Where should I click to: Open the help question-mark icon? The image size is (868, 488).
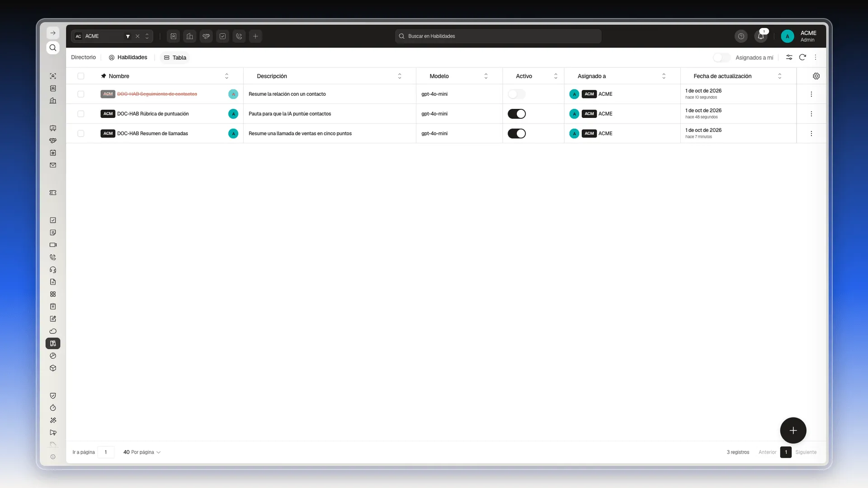tap(741, 36)
